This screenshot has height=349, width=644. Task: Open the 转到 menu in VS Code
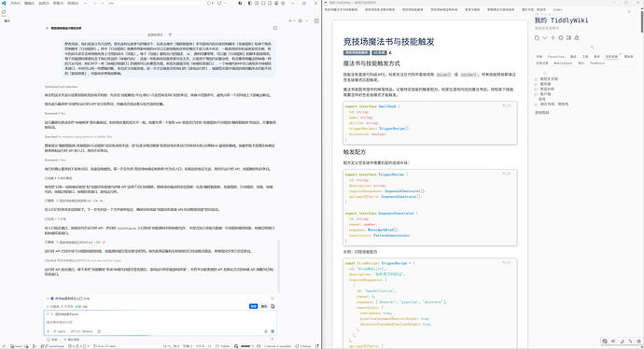73,4
